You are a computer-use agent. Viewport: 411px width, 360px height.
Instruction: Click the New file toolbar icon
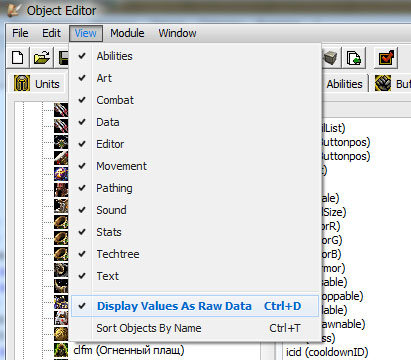coord(17,58)
